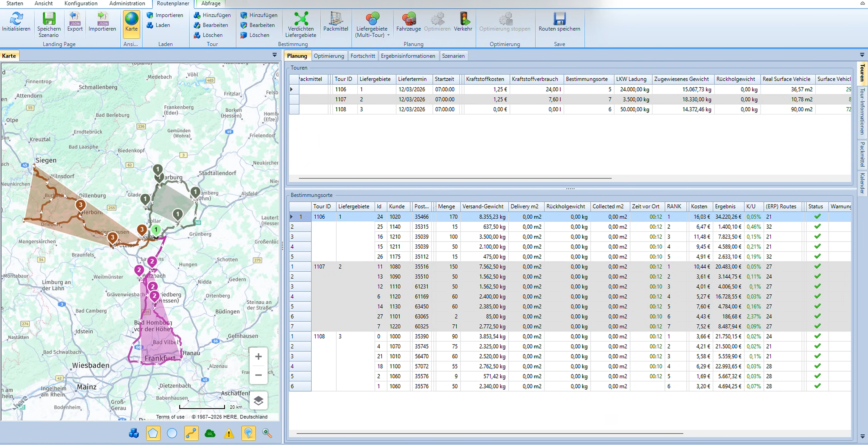Open the Ergebnisinformationen tab
Viewport: 868px width, 445px height.
(408, 56)
